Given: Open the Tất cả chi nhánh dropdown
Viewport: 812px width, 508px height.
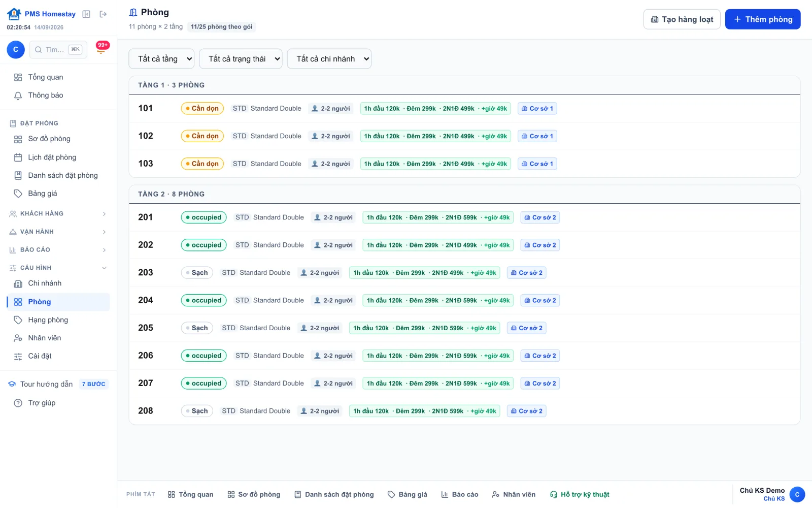Looking at the screenshot, I should [329, 59].
